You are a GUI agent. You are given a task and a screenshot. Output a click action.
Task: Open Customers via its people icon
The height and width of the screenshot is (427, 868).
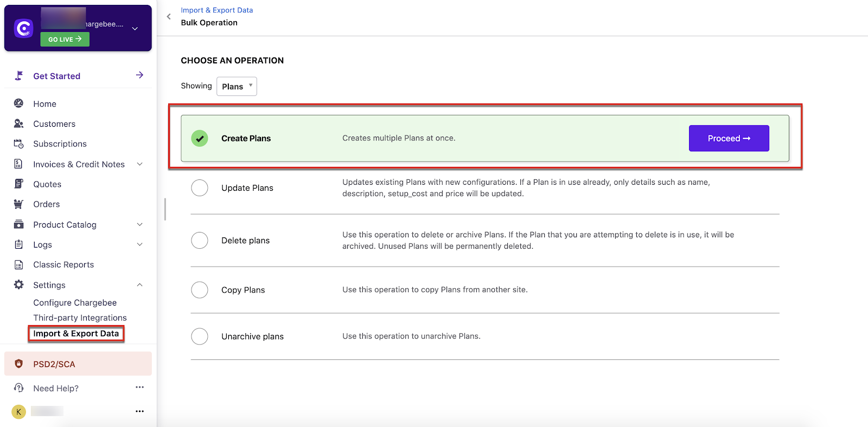tap(18, 124)
